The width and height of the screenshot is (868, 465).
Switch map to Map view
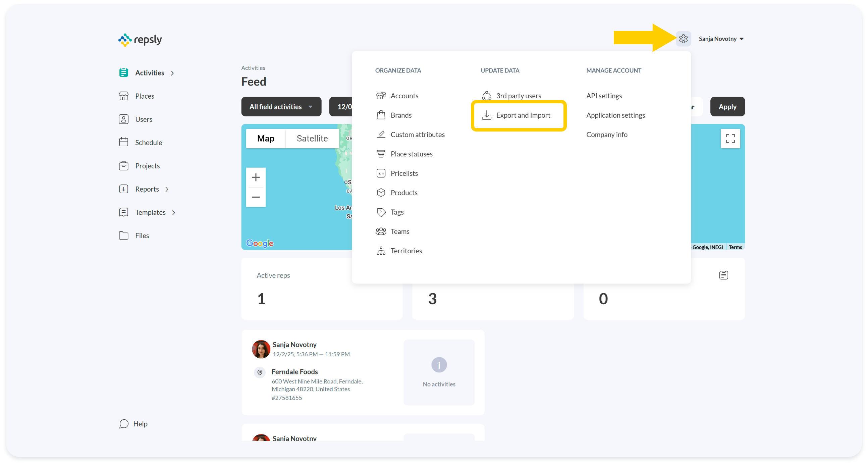[266, 139]
